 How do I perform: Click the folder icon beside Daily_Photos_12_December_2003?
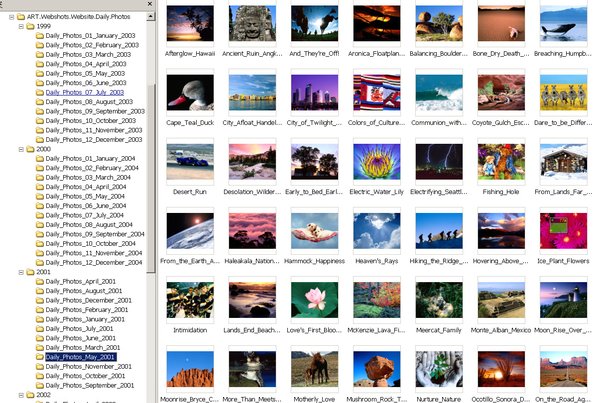point(38,139)
